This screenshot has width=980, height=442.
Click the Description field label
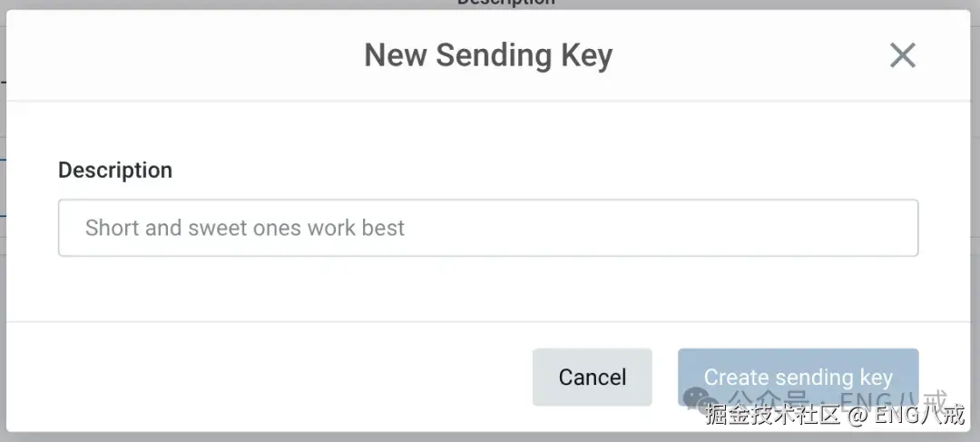point(115,170)
